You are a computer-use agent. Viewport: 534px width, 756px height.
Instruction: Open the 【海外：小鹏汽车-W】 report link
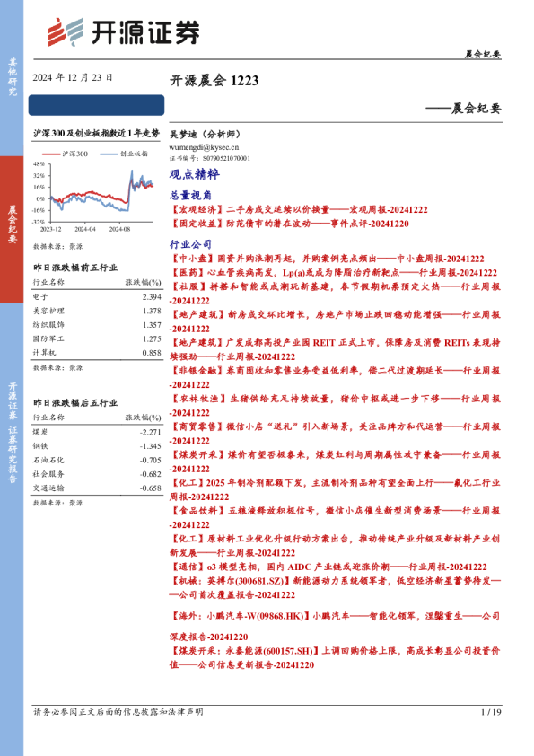pyautogui.click(x=335, y=627)
